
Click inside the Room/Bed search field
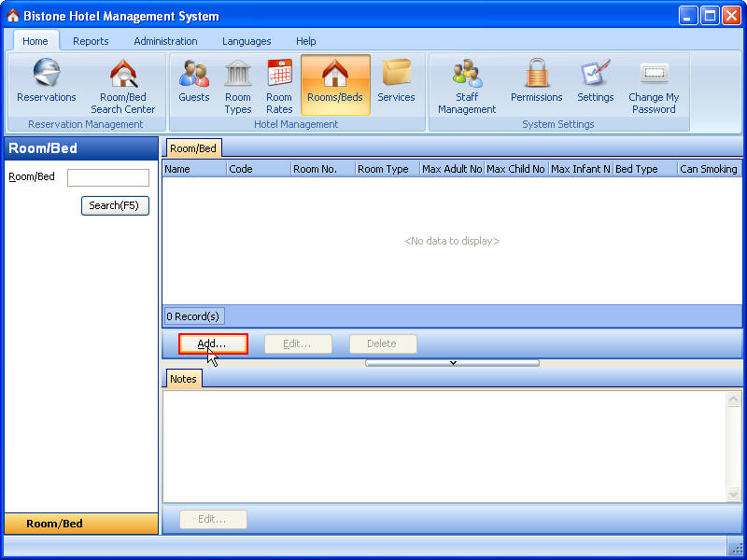tap(107, 177)
